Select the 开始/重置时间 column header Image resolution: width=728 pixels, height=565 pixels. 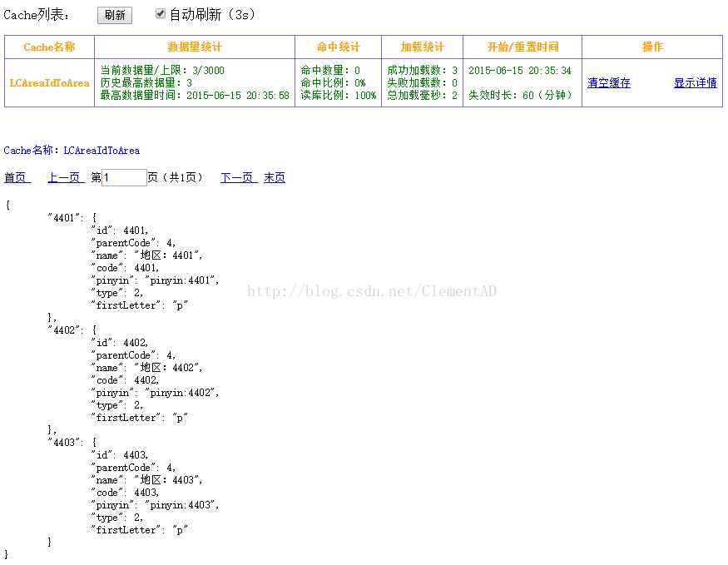[x=522, y=47]
